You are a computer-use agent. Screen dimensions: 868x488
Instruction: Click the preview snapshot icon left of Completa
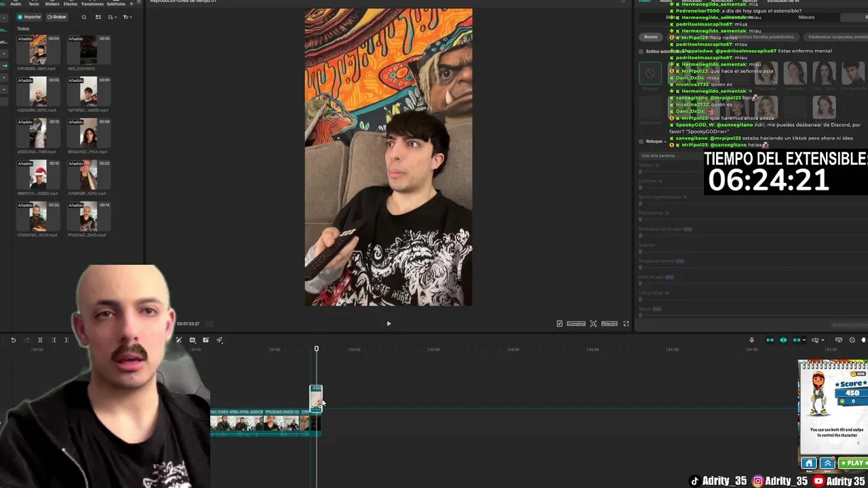click(x=559, y=324)
